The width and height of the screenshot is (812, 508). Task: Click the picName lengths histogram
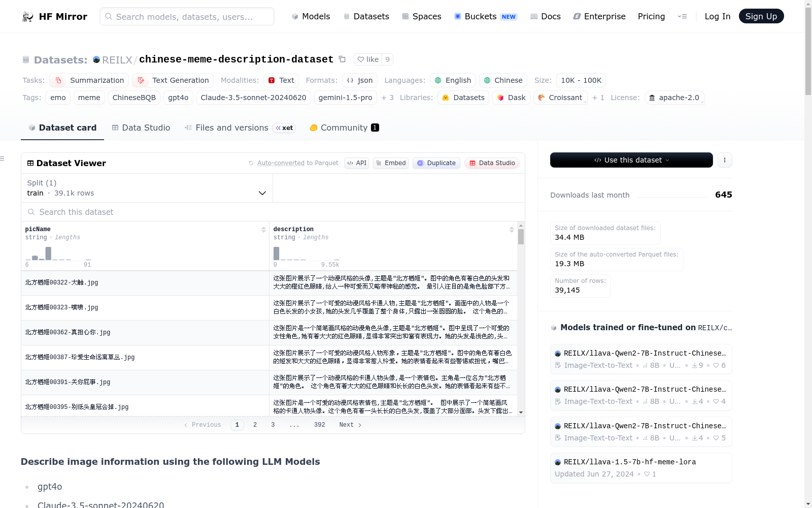tap(58, 253)
